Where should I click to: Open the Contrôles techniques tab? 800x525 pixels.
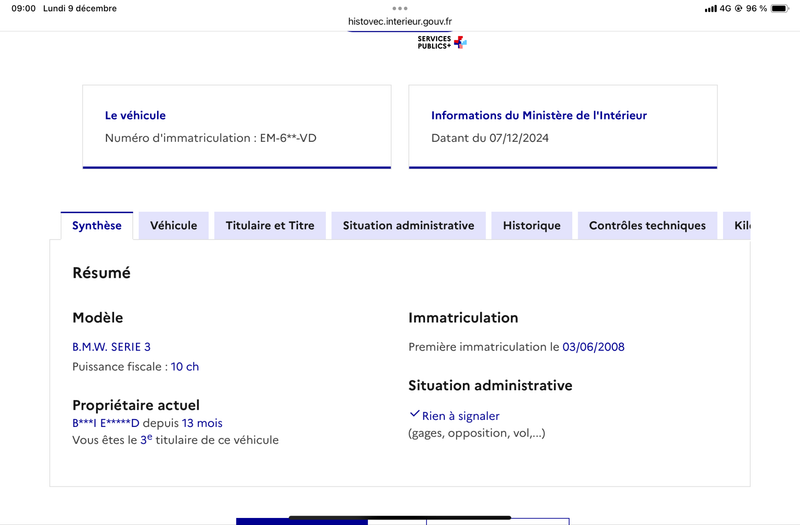[647, 226]
